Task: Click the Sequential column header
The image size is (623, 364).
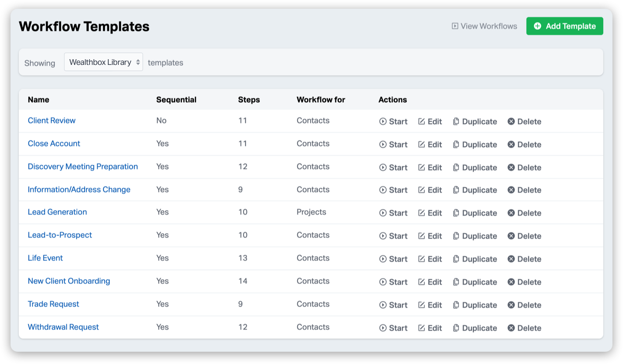Action: pos(176,100)
